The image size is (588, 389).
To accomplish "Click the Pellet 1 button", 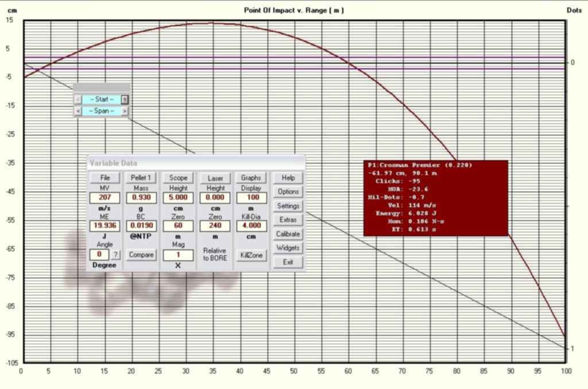I will [x=141, y=178].
